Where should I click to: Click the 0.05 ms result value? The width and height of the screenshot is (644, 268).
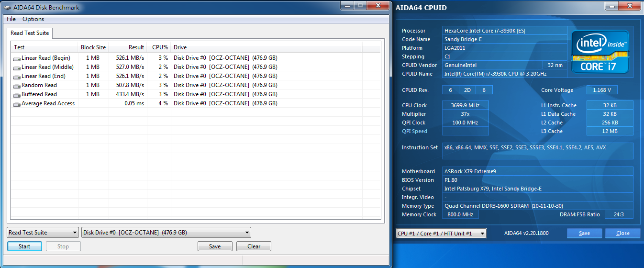[134, 104]
